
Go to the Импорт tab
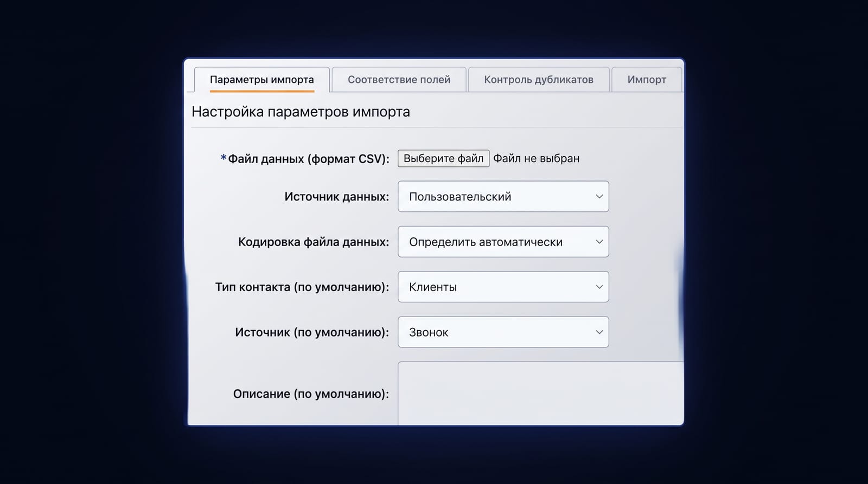point(647,80)
